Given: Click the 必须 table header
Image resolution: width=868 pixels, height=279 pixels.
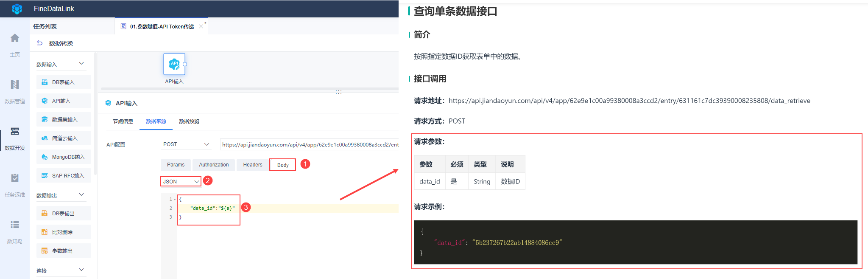Looking at the screenshot, I should [457, 164].
